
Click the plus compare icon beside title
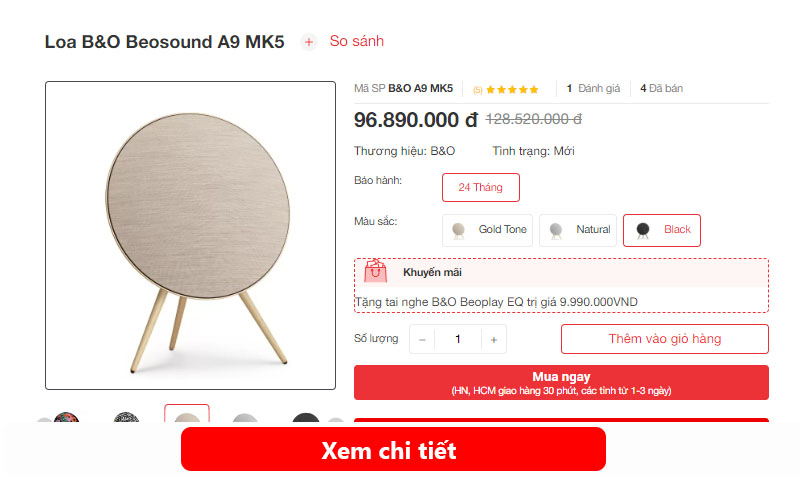(x=309, y=42)
